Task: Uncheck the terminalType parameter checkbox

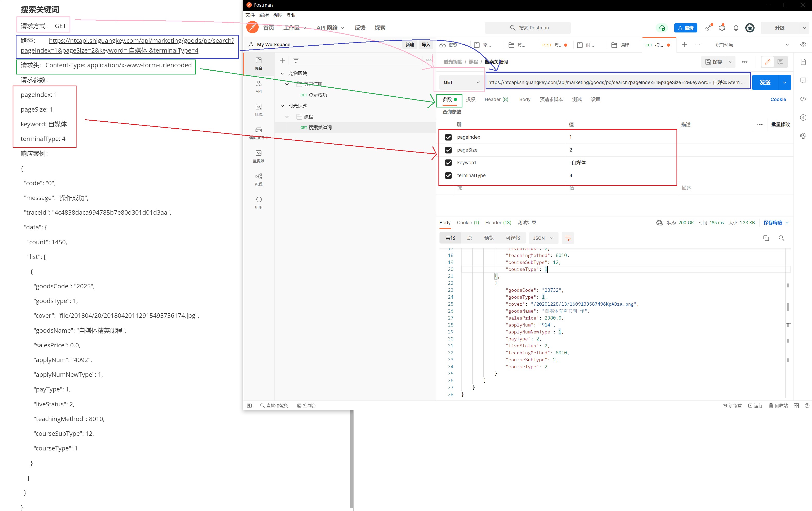Action: (x=448, y=175)
